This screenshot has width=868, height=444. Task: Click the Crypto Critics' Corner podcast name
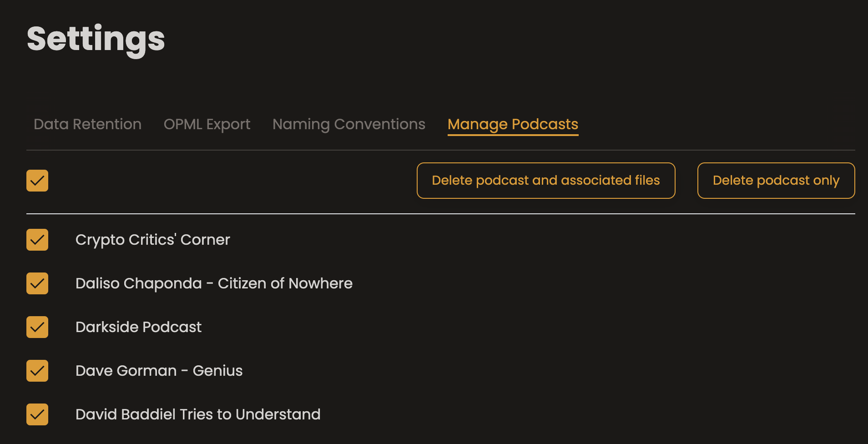coord(152,240)
